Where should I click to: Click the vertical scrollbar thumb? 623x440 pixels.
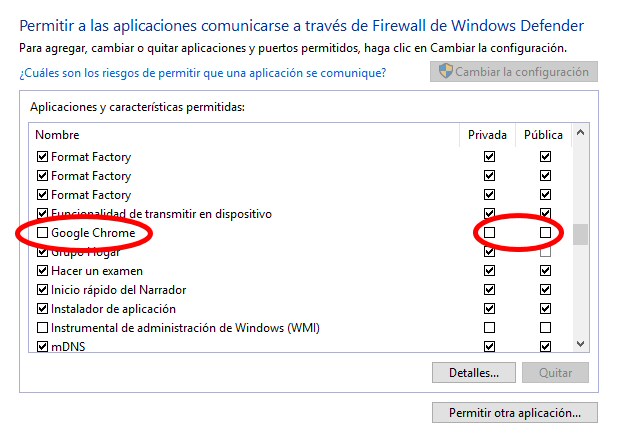point(580,234)
